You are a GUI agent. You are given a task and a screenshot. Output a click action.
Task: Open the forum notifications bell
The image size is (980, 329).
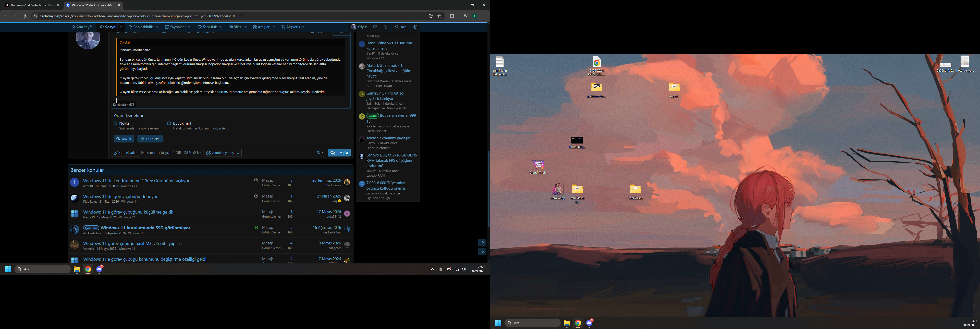(x=385, y=27)
